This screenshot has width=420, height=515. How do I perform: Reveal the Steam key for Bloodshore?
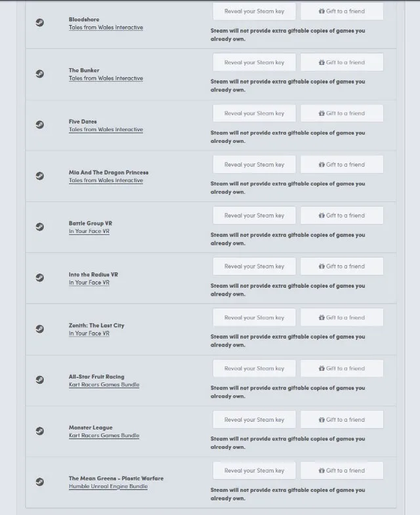(x=254, y=11)
